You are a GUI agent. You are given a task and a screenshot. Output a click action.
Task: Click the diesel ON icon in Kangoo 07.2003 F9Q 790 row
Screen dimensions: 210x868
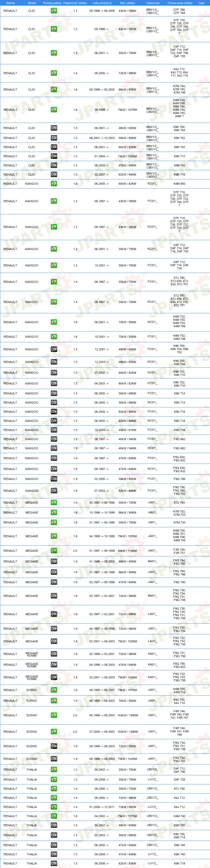point(54,491)
